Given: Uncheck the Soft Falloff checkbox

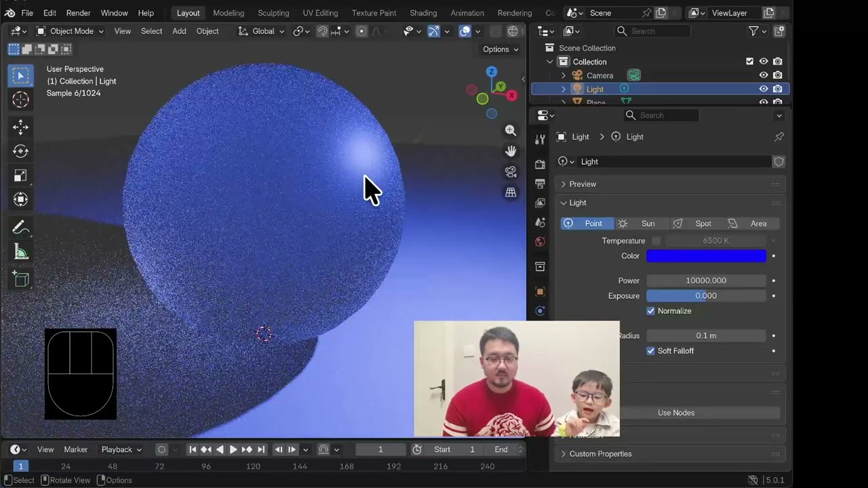Looking at the screenshot, I should point(651,351).
